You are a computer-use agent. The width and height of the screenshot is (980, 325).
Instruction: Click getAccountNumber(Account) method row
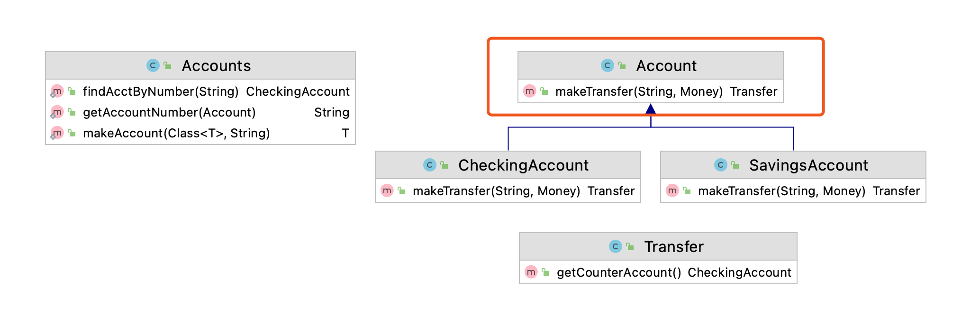click(200, 112)
